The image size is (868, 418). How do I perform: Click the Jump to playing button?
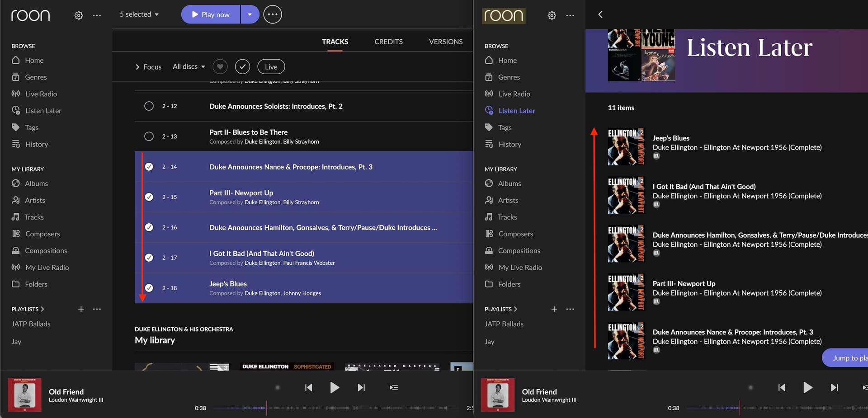[845, 358]
